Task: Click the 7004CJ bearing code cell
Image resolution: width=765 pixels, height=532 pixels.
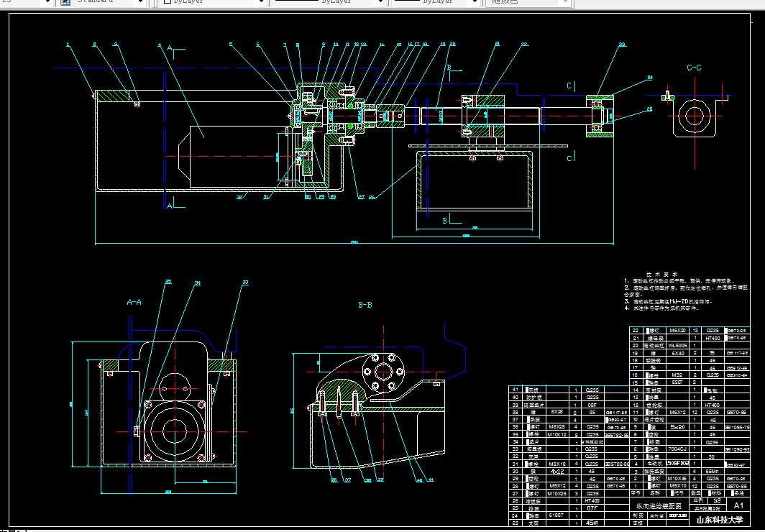Action: [x=678, y=449]
